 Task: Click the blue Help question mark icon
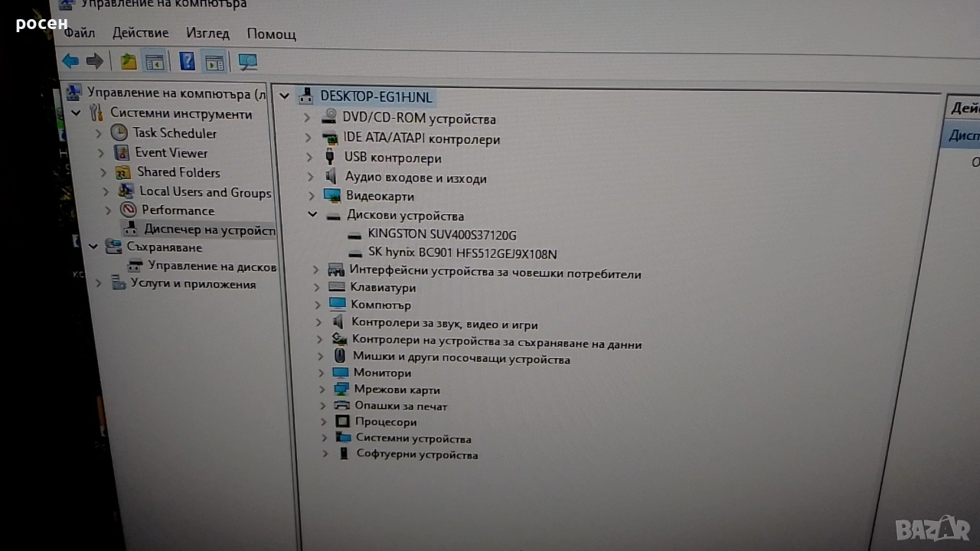187,62
